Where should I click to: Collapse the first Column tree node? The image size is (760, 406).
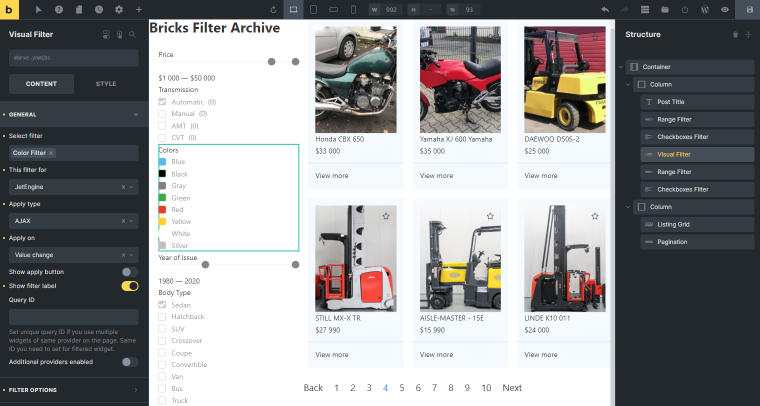[x=628, y=84]
